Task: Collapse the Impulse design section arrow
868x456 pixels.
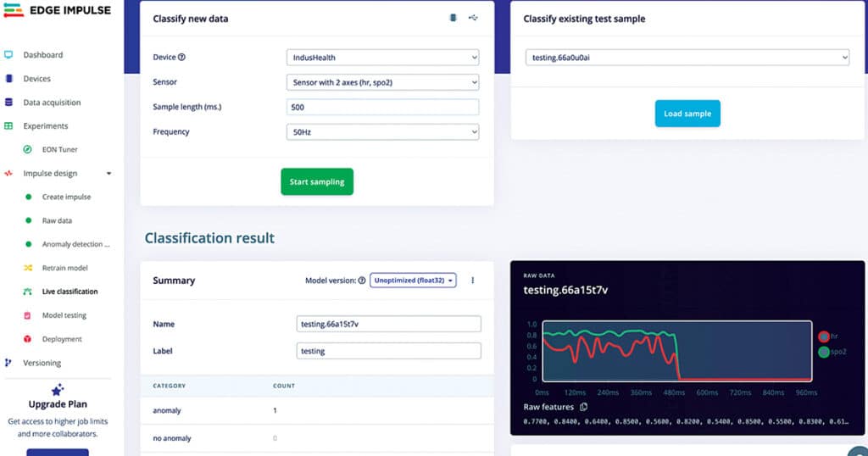Action: pyautogui.click(x=109, y=174)
